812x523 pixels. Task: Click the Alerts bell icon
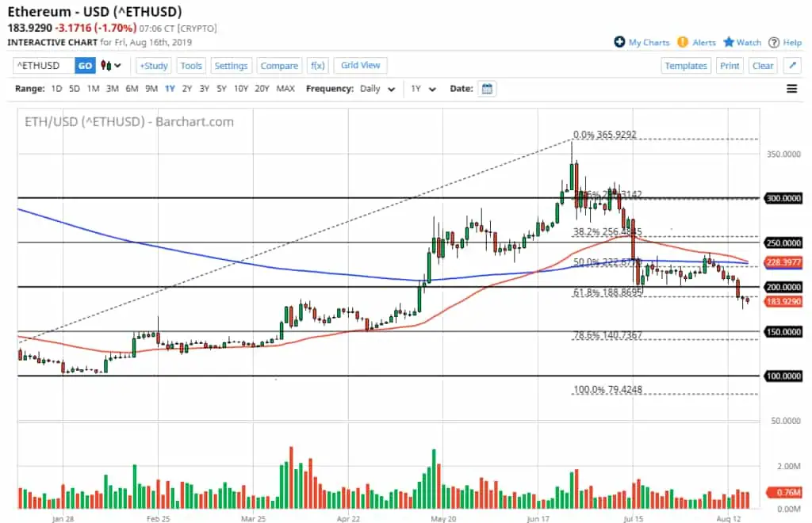(x=683, y=42)
